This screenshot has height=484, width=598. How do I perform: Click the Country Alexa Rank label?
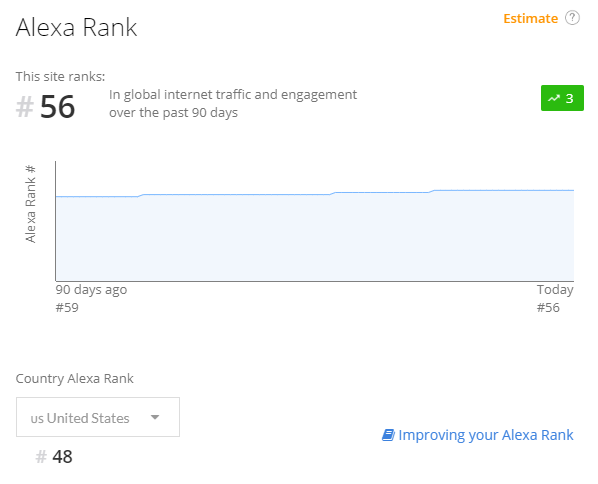[x=74, y=378]
